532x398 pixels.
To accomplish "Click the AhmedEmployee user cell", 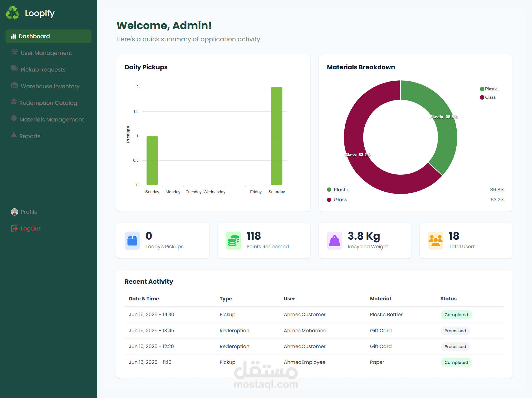I will [x=305, y=362].
